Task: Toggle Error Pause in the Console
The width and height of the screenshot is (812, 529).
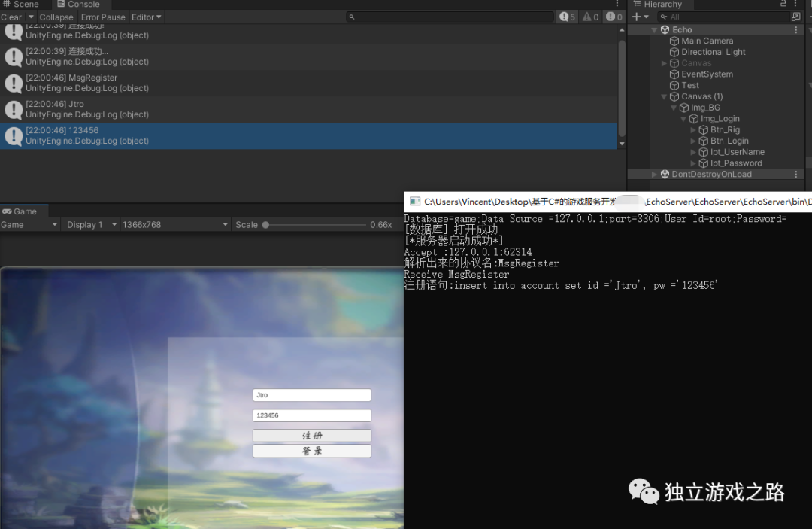Action: pyautogui.click(x=103, y=17)
